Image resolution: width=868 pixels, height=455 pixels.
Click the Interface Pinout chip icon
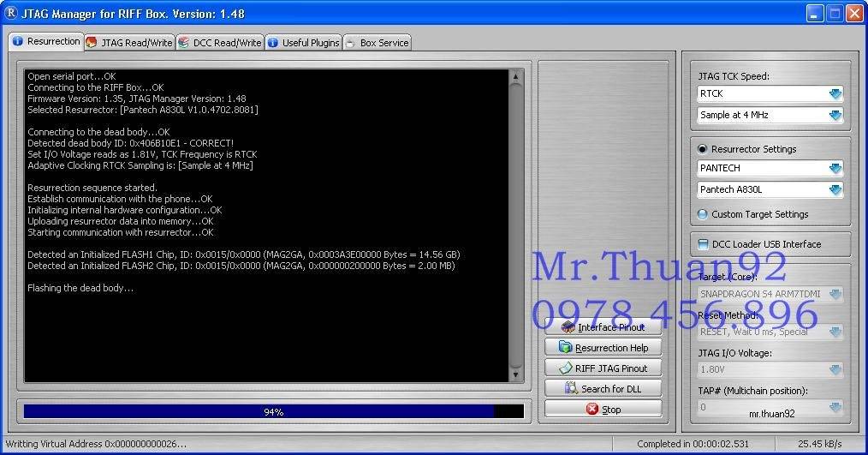(568, 327)
